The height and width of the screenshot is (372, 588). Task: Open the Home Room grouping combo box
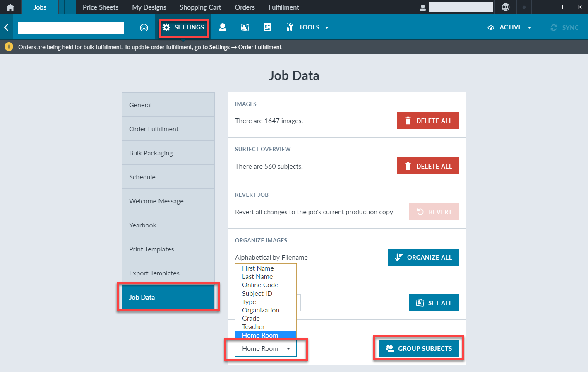pos(265,348)
